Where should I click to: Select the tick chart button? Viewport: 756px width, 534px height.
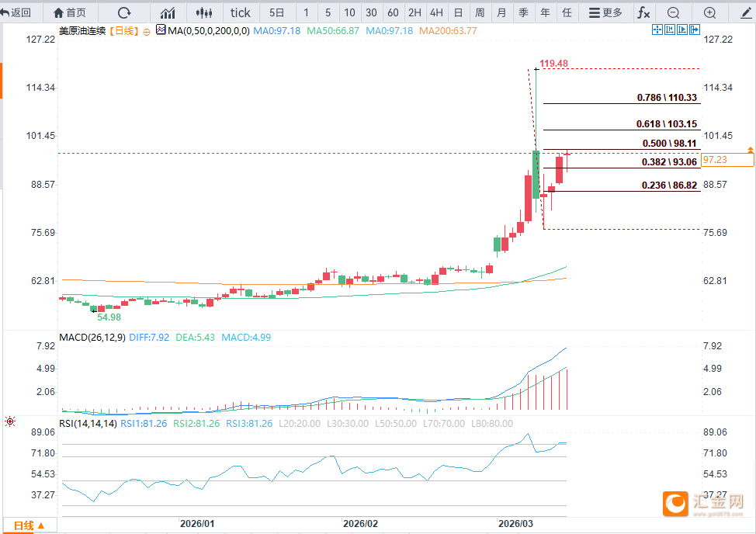tap(240, 12)
